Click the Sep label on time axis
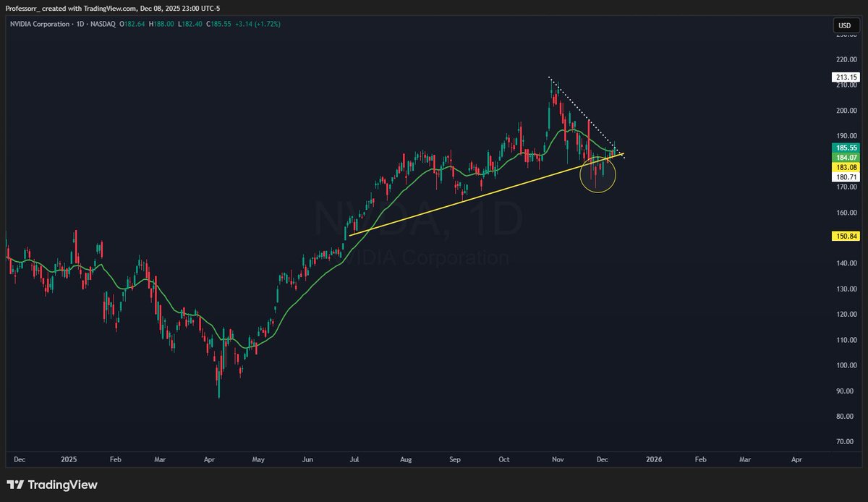The height and width of the screenshot is (502, 868). click(455, 459)
